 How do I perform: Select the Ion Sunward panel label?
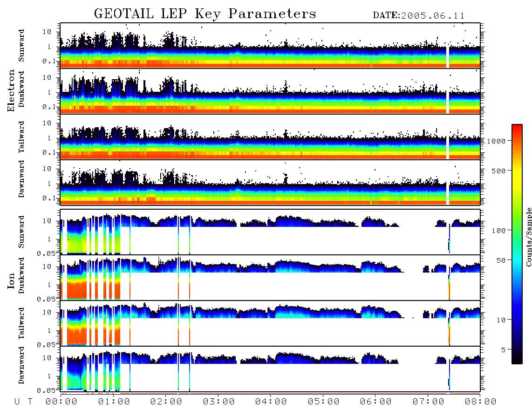coord(21,232)
